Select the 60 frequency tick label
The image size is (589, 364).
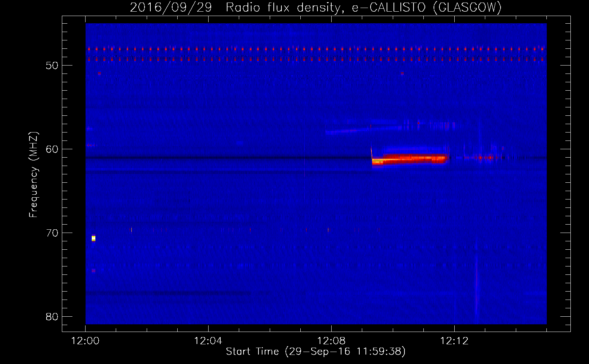click(x=52, y=149)
